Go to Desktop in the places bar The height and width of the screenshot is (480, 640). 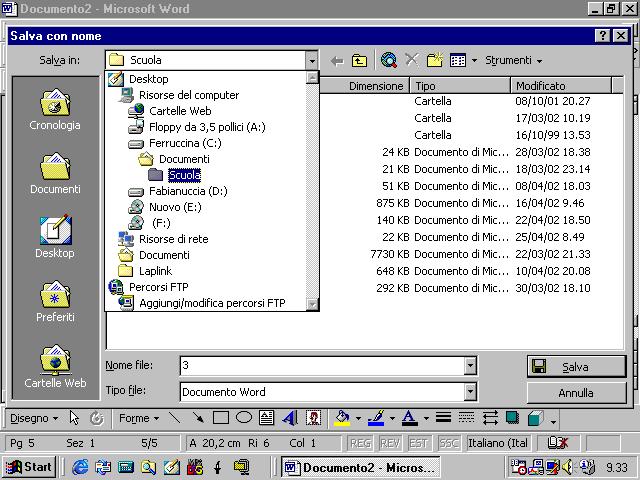tap(55, 237)
